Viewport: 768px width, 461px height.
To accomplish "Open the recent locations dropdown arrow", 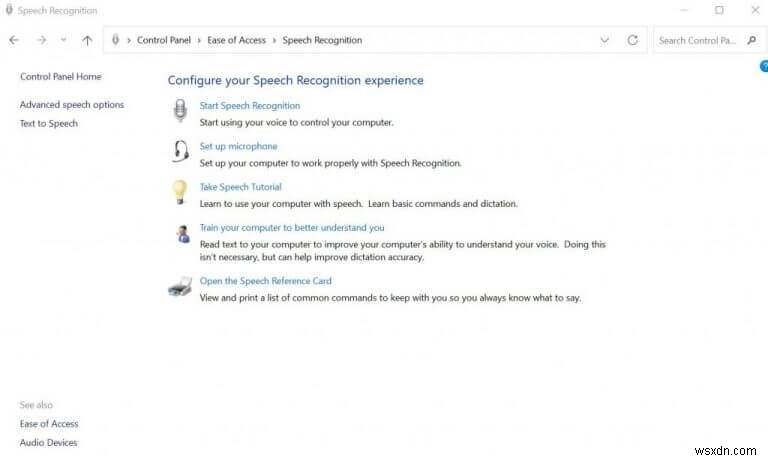I will tap(64, 40).
